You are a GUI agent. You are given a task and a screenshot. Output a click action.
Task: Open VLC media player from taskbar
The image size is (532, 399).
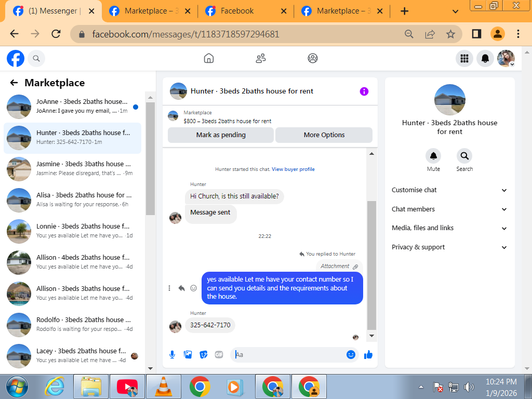pyautogui.click(x=163, y=387)
